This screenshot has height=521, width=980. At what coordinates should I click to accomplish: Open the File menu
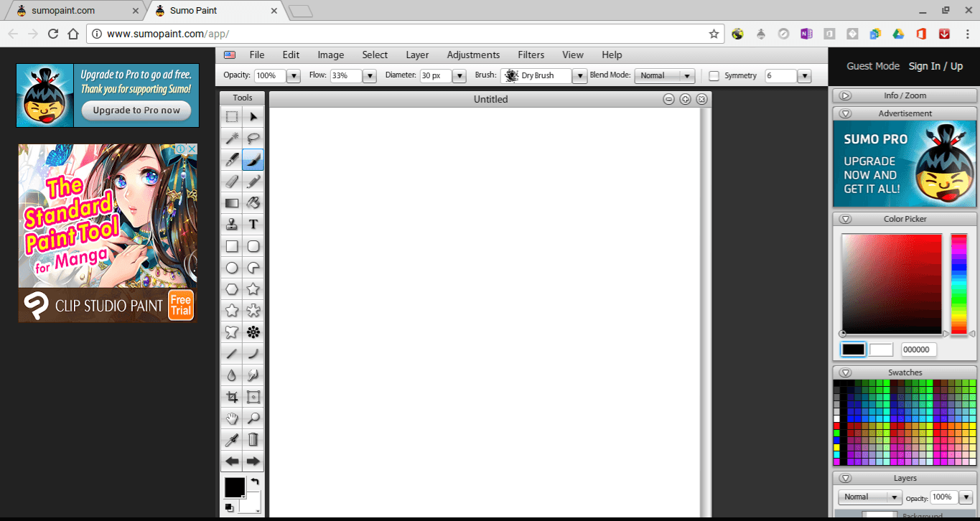click(x=257, y=55)
